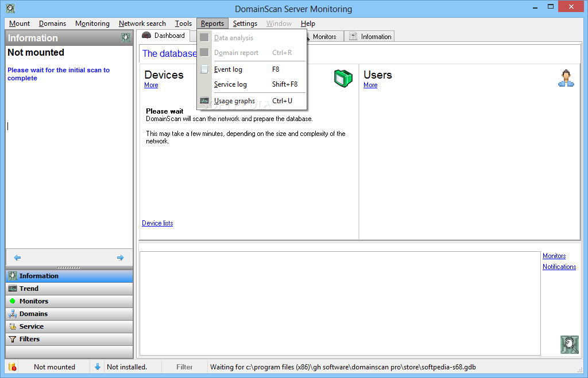Open the Monitors link on right
The height and width of the screenshot is (378, 588).
click(x=554, y=256)
